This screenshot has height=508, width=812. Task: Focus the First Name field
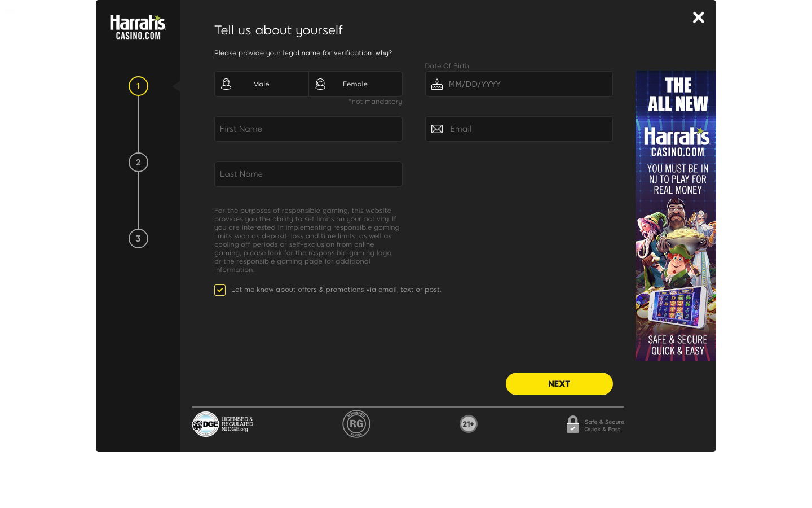pos(308,129)
